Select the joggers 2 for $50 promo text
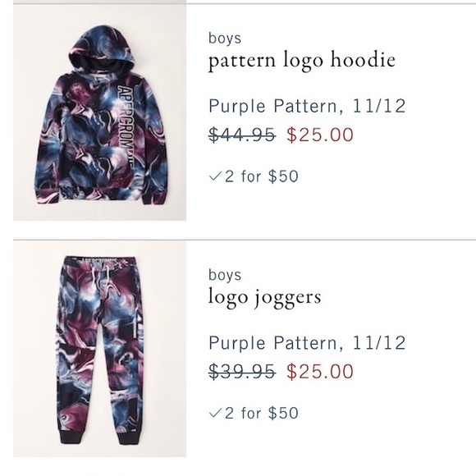 (262, 413)
